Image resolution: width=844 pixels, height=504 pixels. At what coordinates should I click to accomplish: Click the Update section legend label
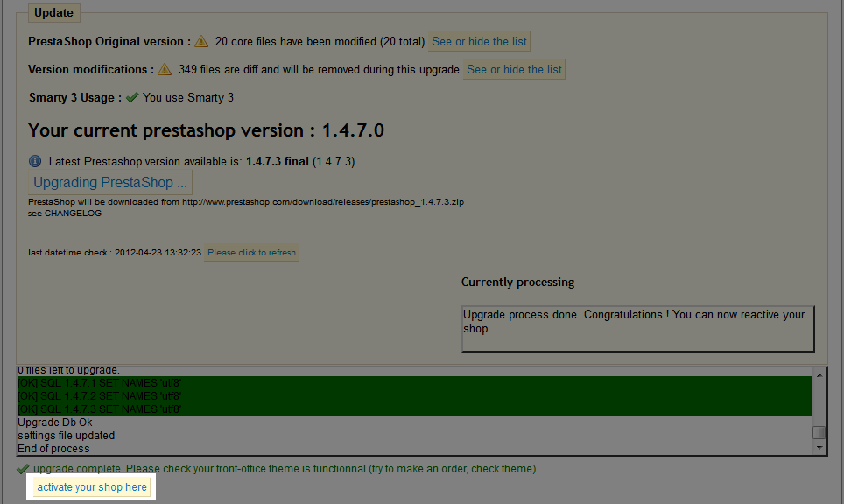[53, 13]
